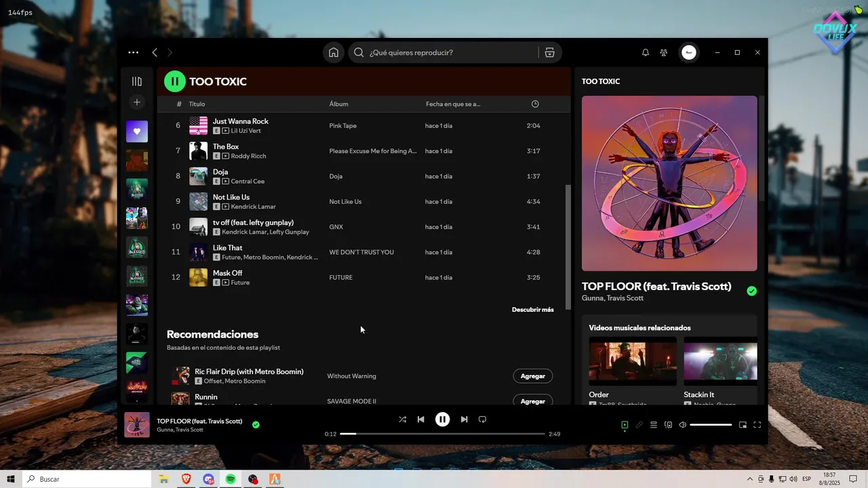868x488 pixels.
Task: Open Brave browser from taskbar
Action: tap(186, 479)
